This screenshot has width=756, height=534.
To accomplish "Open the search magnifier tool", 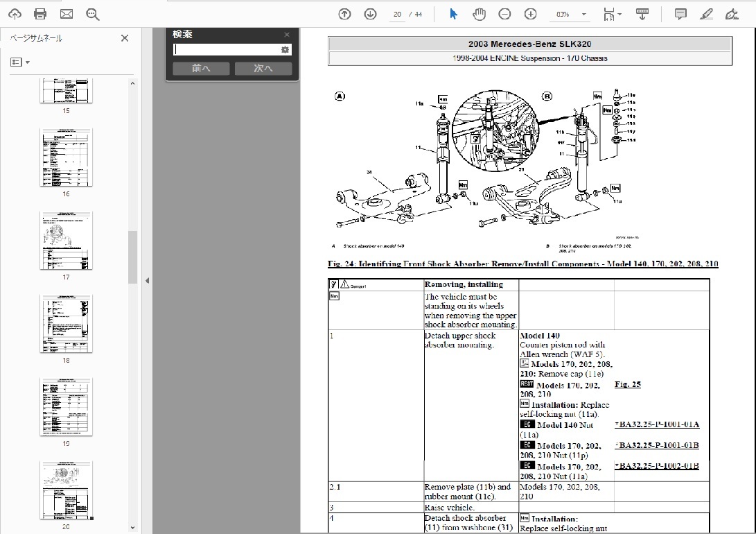I will (92, 14).
